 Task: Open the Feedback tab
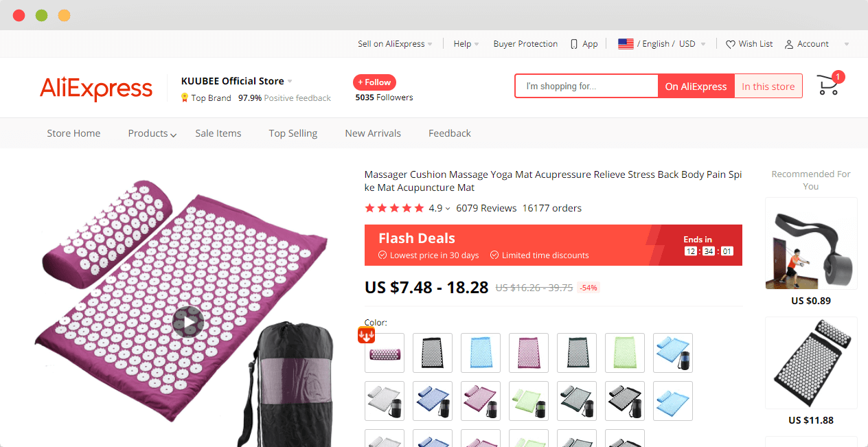point(450,133)
